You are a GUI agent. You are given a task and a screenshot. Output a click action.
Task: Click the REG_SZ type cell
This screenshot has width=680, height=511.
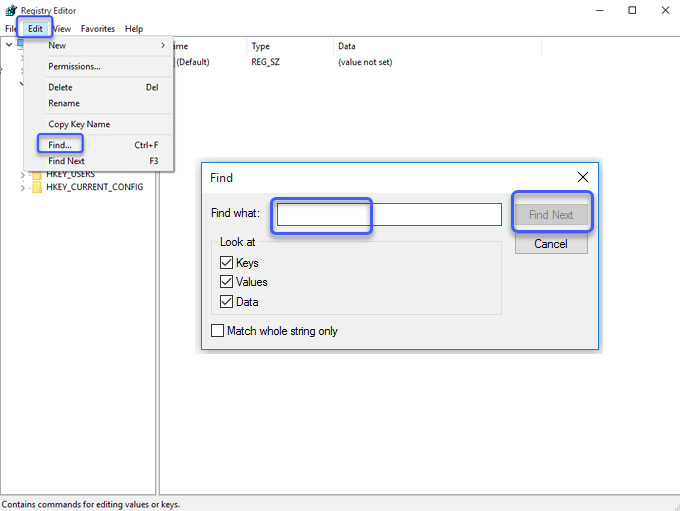(265, 62)
